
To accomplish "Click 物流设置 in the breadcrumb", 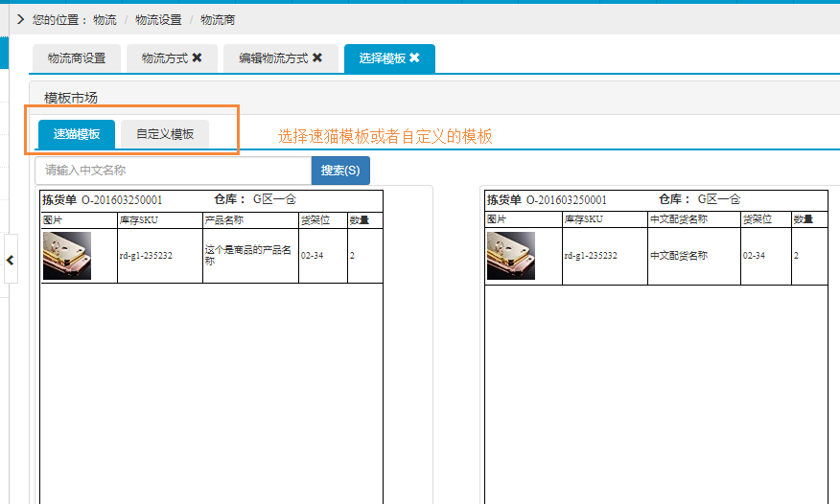I will [x=158, y=20].
